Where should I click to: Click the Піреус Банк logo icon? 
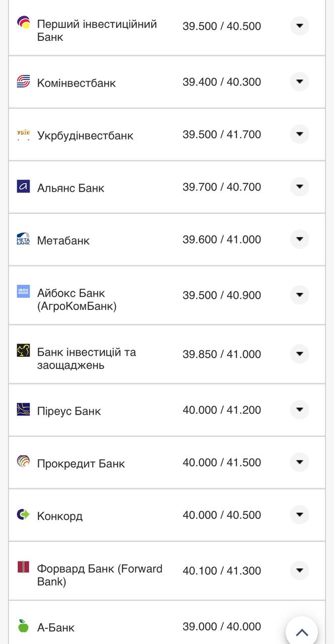23,410
